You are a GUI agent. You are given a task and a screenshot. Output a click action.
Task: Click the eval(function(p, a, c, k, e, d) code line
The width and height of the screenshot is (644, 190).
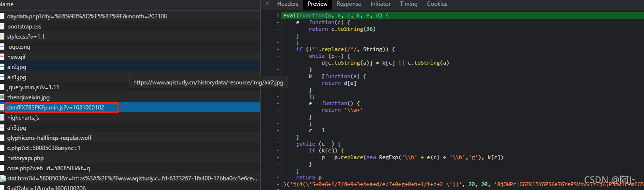tap(336, 15)
